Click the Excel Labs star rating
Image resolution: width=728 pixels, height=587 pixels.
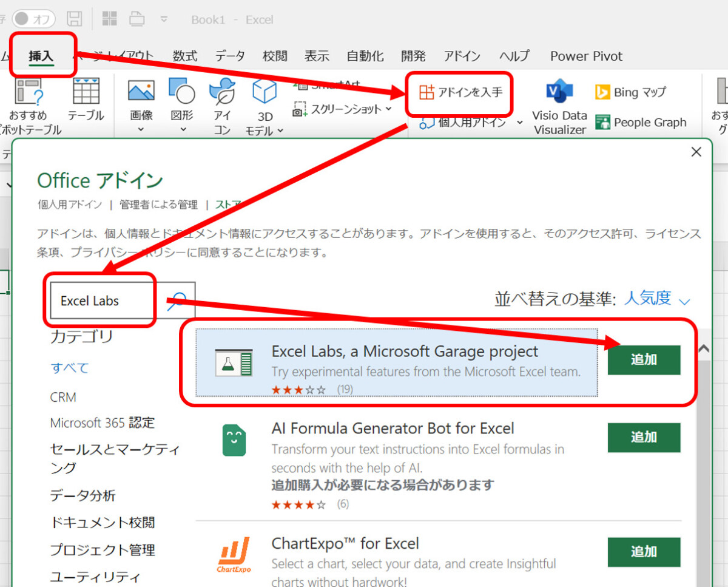pos(298,390)
